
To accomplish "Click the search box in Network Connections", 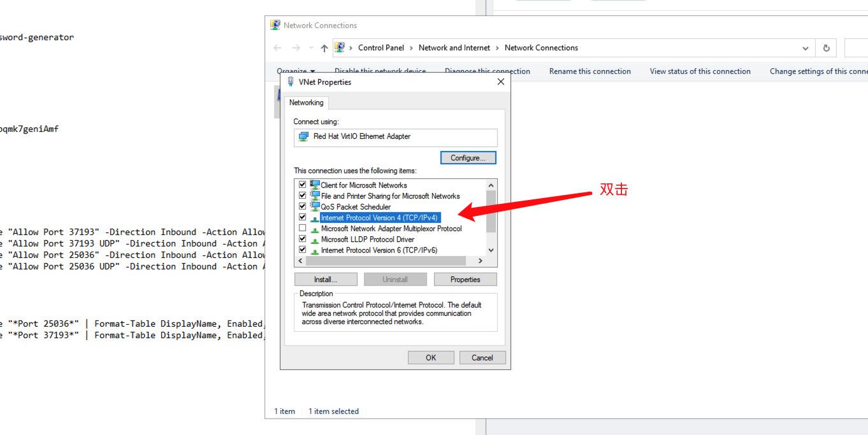I will [856, 48].
